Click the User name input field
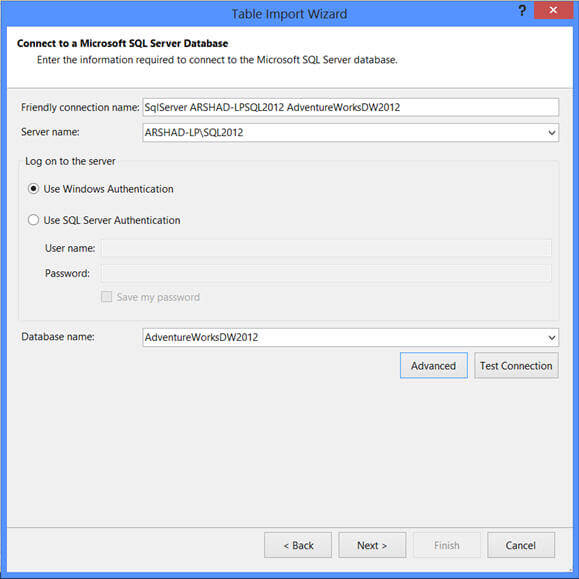Image resolution: width=579 pixels, height=579 pixels. point(326,248)
